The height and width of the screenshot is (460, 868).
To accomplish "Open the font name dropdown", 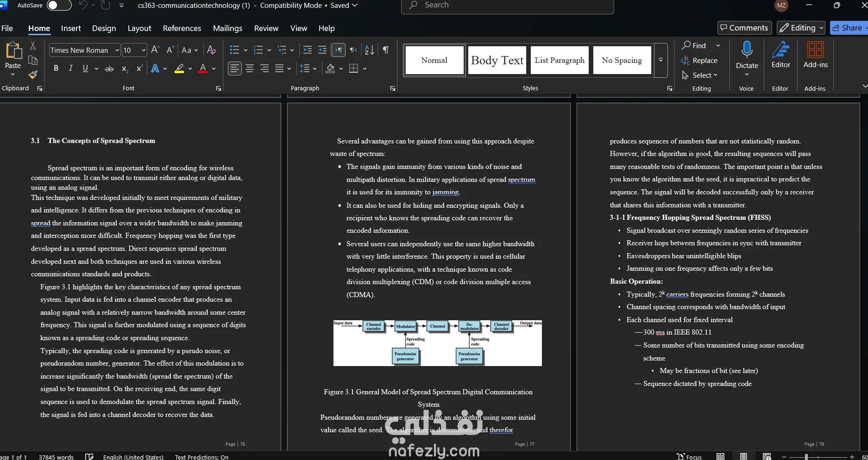I will (x=117, y=50).
